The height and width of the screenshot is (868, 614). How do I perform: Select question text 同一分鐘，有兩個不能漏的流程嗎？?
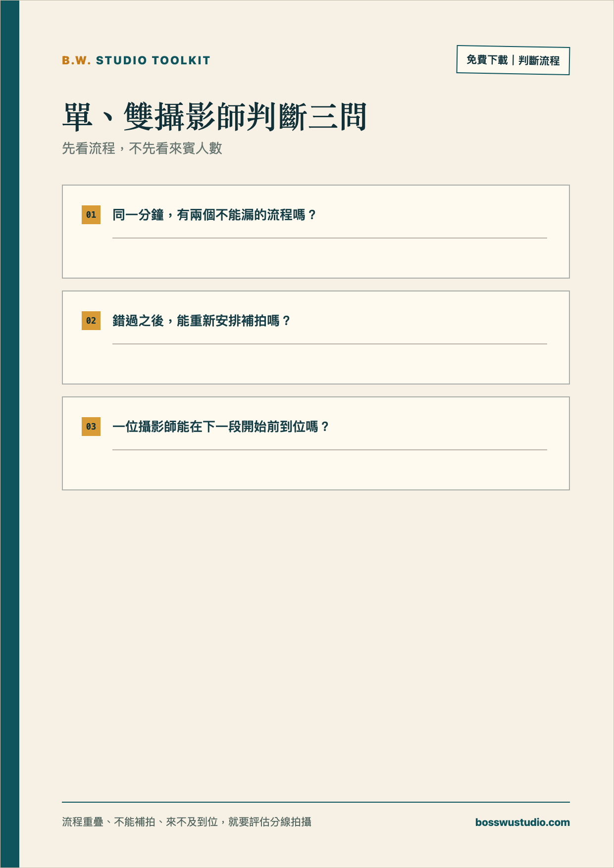[x=214, y=215]
